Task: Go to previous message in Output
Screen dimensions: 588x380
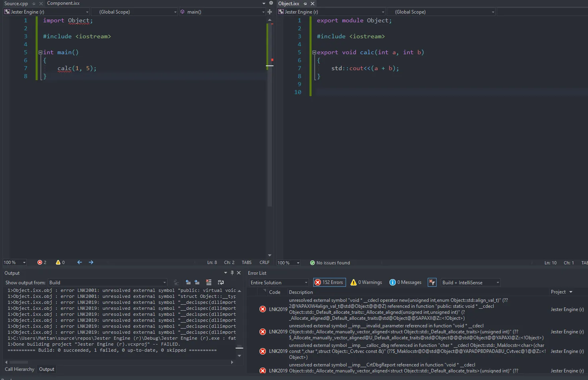Action: [x=188, y=282]
